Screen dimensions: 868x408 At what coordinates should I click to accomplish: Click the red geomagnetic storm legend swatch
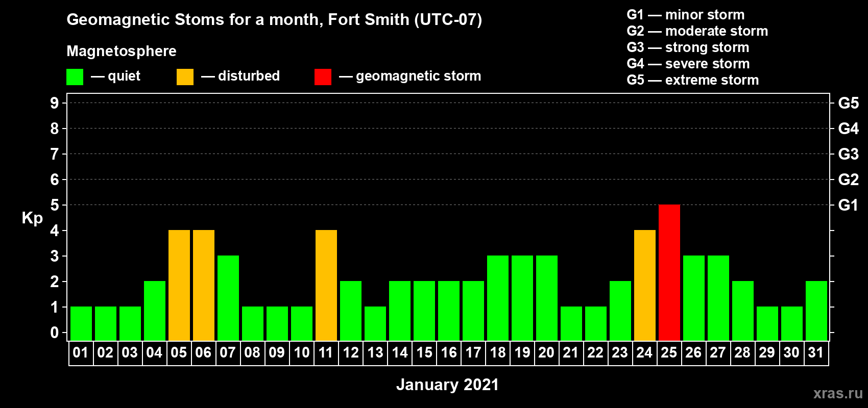pos(323,77)
